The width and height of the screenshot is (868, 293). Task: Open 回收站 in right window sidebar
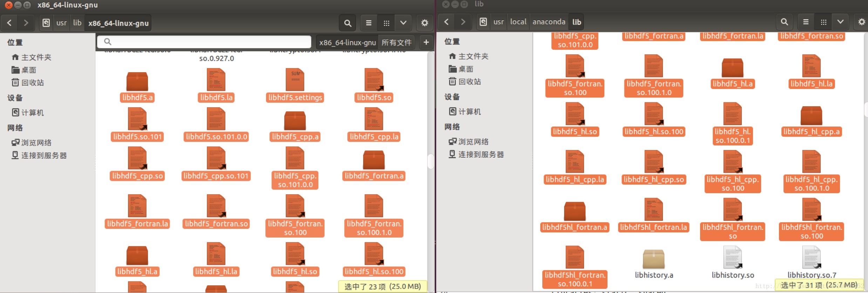(x=465, y=81)
